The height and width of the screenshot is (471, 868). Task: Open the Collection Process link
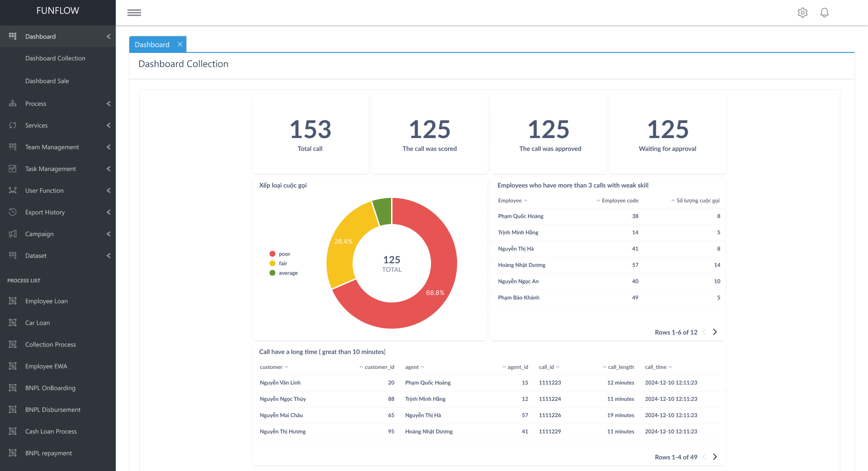click(51, 344)
